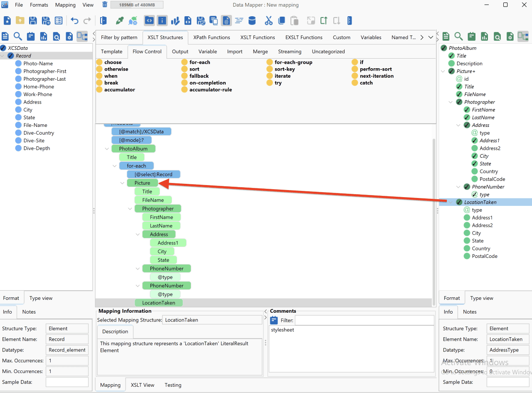The width and height of the screenshot is (532, 393).
Task: Open the EXSLT Functions tab
Action: click(304, 37)
